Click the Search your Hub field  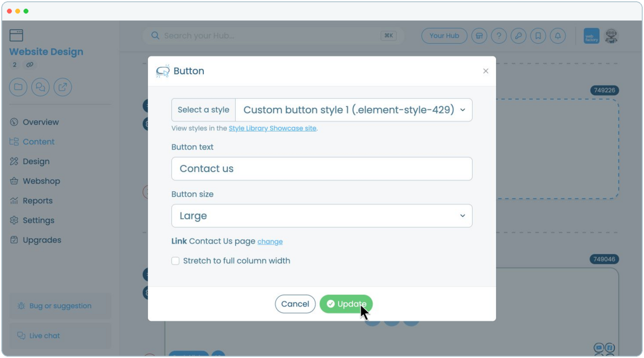pyautogui.click(x=273, y=36)
